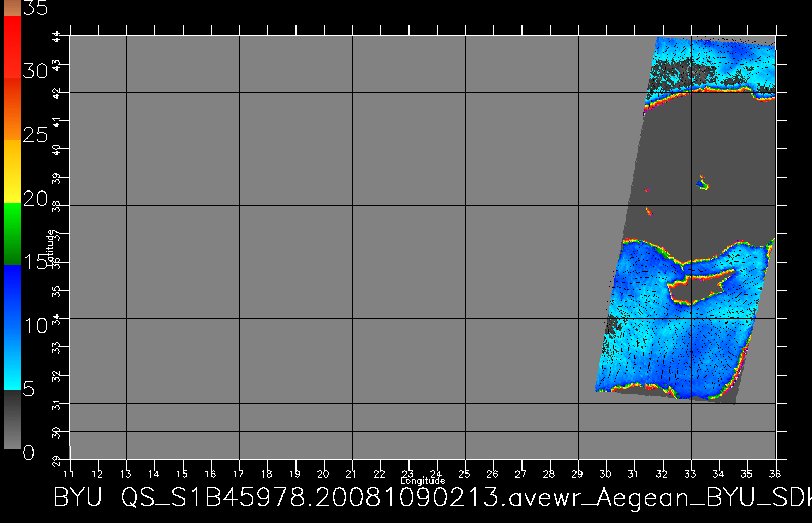Viewport: 812px width, 523px height.
Task: Click longitude tick label "20"
Action: tap(323, 474)
